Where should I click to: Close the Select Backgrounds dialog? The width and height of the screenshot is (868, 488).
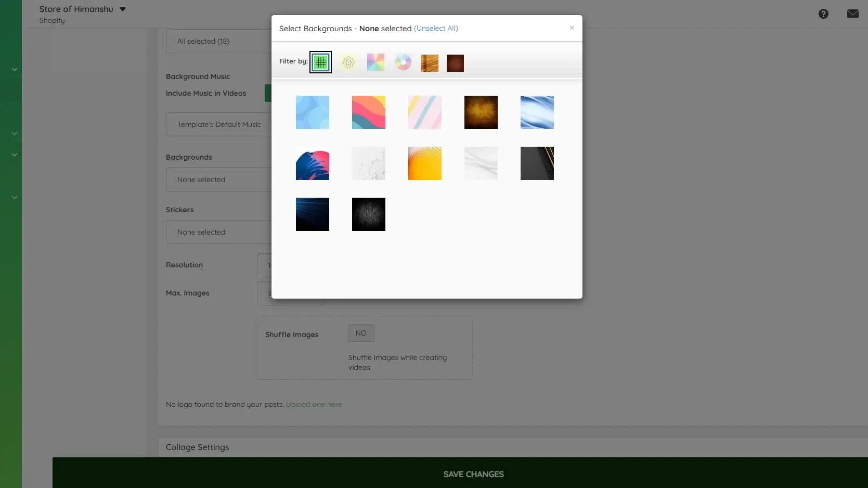(572, 28)
